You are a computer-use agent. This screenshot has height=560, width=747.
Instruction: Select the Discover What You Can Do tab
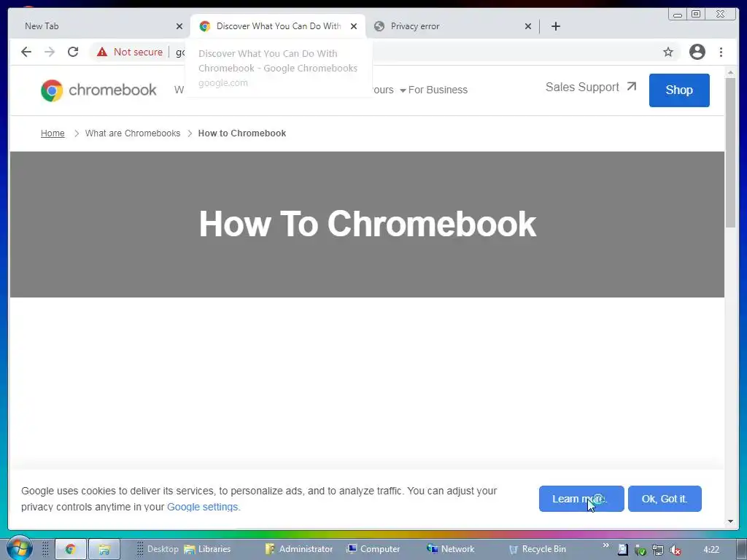[278, 26]
